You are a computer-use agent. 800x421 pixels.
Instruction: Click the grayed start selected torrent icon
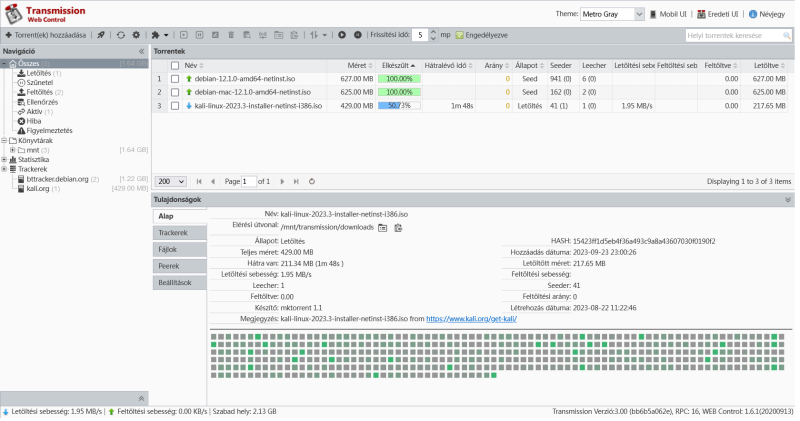[x=184, y=35]
